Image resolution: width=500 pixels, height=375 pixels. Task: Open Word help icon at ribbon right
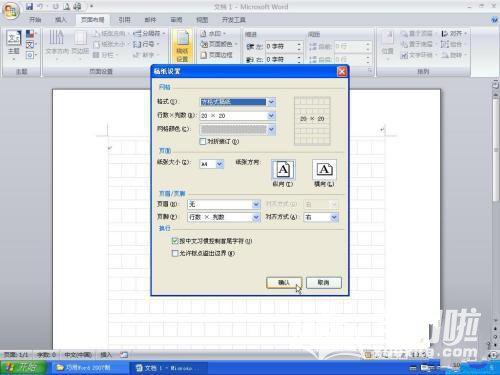[x=495, y=20]
